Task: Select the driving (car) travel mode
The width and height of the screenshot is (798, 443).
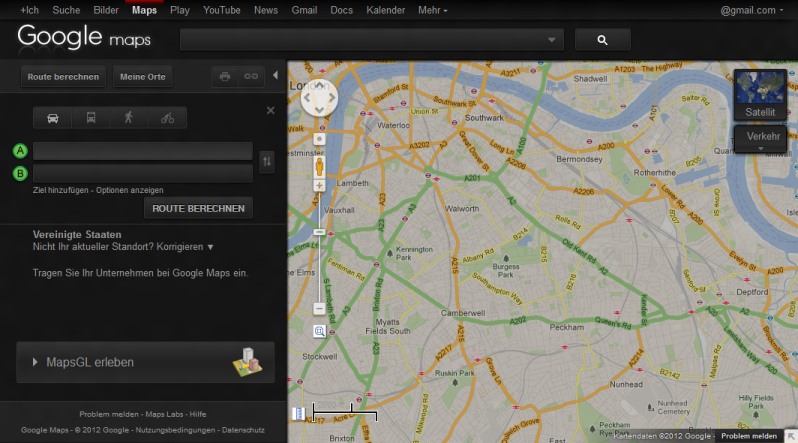Action: tap(52, 118)
